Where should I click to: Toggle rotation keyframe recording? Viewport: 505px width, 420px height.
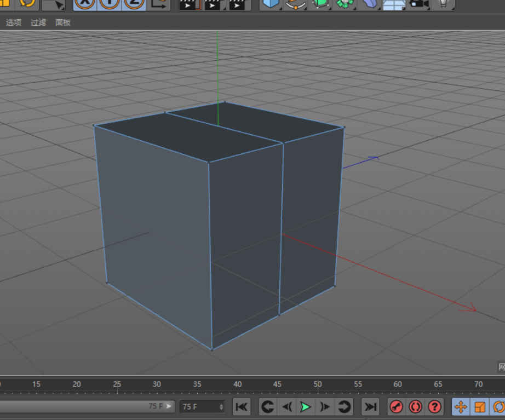tap(498, 407)
